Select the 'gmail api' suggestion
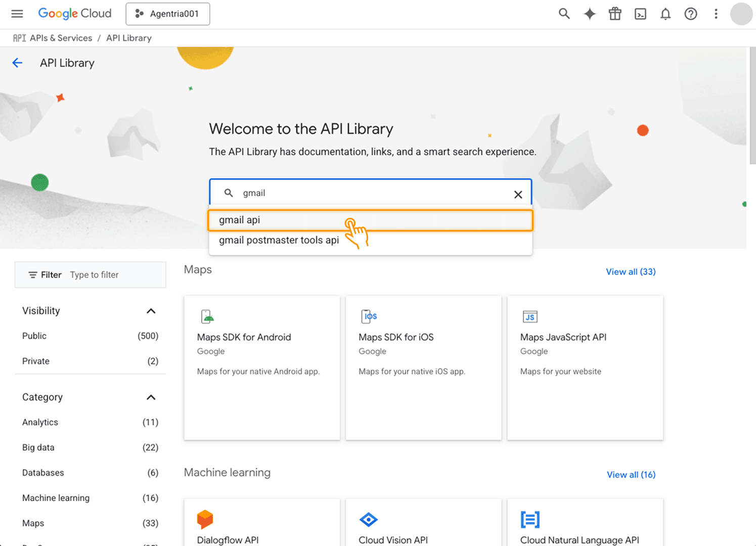The width and height of the screenshot is (756, 546). (371, 220)
